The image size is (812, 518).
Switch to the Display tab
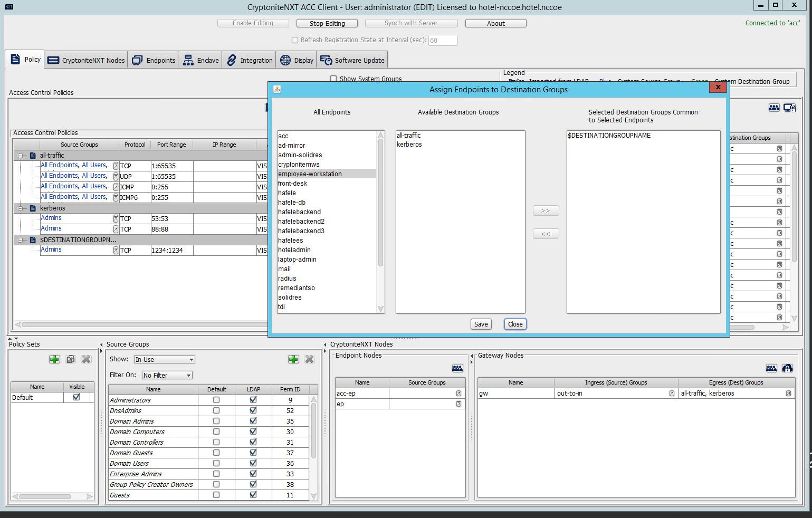pyautogui.click(x=296, y=60)
